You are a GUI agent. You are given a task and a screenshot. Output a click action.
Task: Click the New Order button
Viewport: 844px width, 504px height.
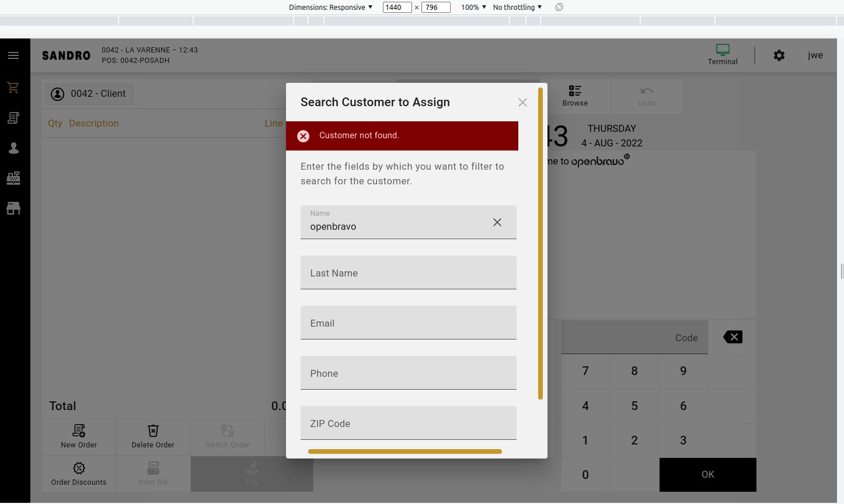point(79,436)
